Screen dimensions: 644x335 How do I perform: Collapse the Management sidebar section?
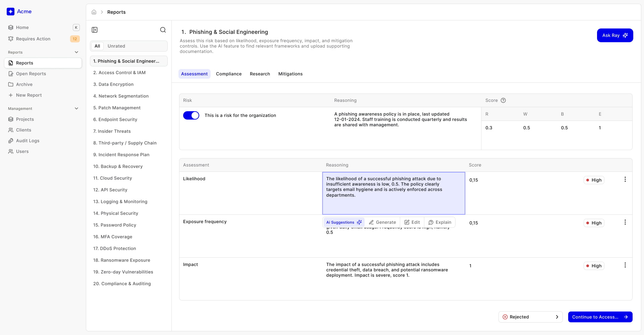point(76,109)
